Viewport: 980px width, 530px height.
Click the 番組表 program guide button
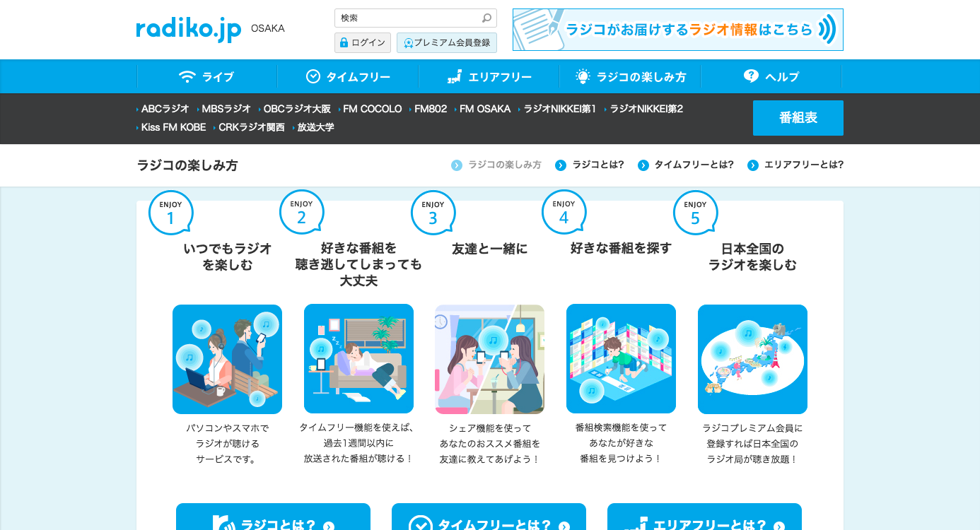click(798, 118)
